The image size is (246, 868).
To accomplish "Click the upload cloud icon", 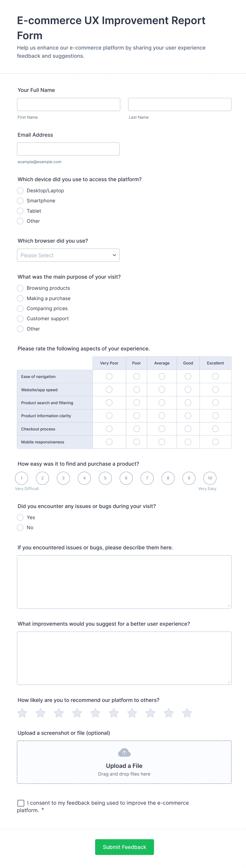I will click(124, 753).
